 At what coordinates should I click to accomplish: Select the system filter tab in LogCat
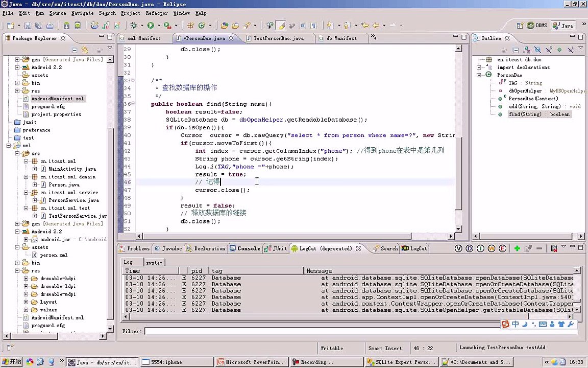[x=154, y=263]
